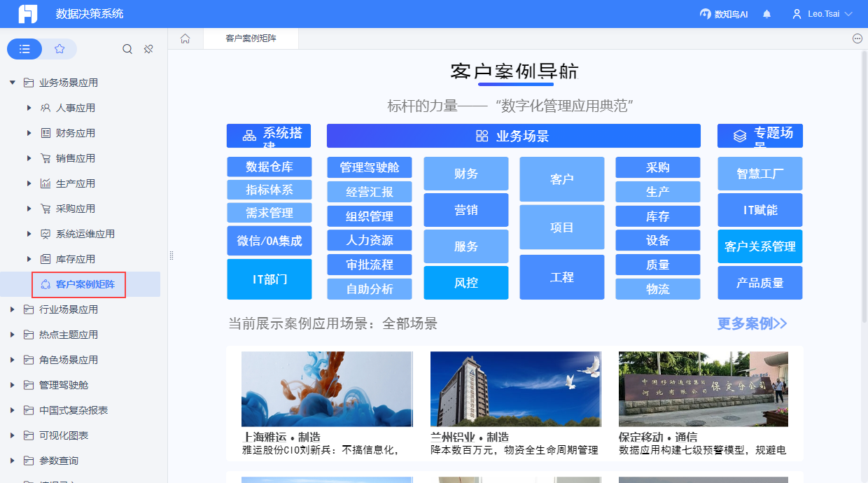Choose the 自助分析 scene button
868x483 pixels.
(370, 288)
